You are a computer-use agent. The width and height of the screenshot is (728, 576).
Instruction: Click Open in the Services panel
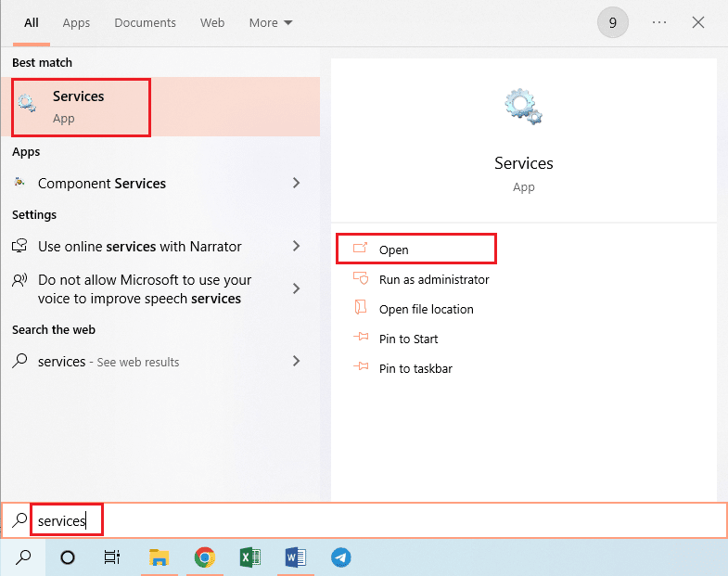pyautogui.click(x=394, y=250)
